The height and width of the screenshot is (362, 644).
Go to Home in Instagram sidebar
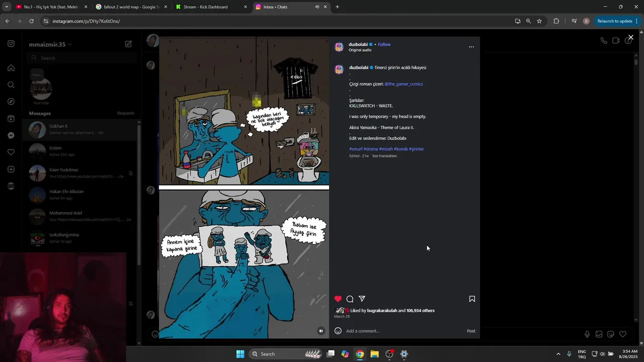(11, 68)
